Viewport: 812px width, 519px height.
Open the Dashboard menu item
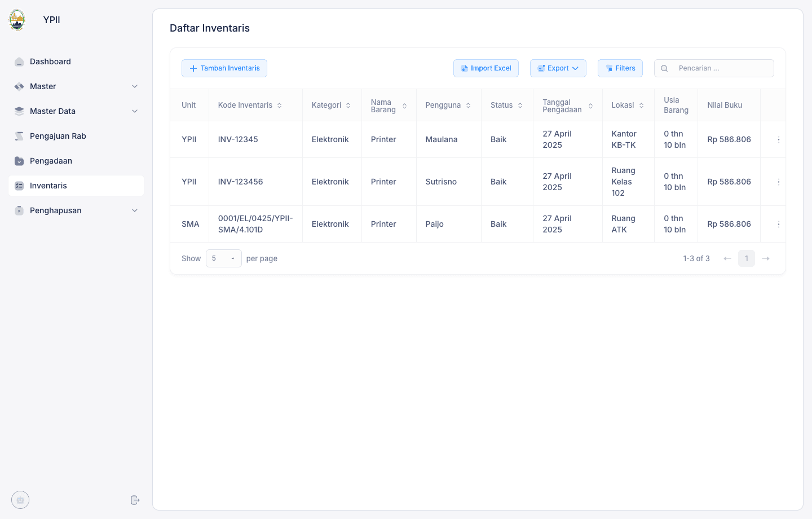[x=76, y=61]
